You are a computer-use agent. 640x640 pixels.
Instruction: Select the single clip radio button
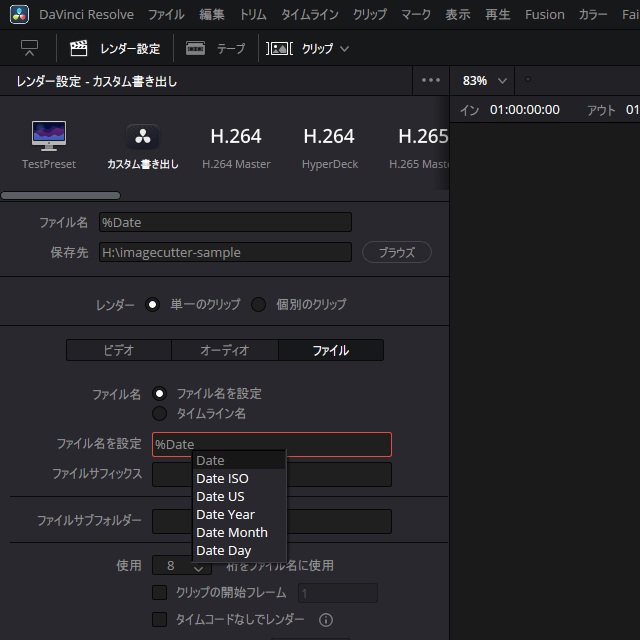click(x=152, y=305)
